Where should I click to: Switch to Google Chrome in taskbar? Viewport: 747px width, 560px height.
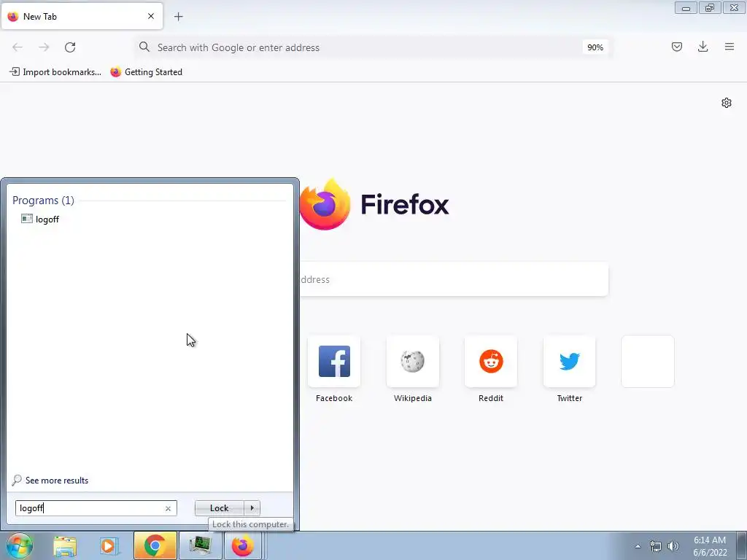click(155, 545)
